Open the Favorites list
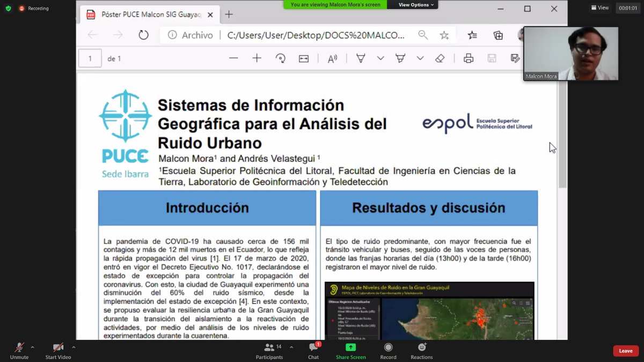Viewport: 644px width, 362px height. [x=472, y=35]
